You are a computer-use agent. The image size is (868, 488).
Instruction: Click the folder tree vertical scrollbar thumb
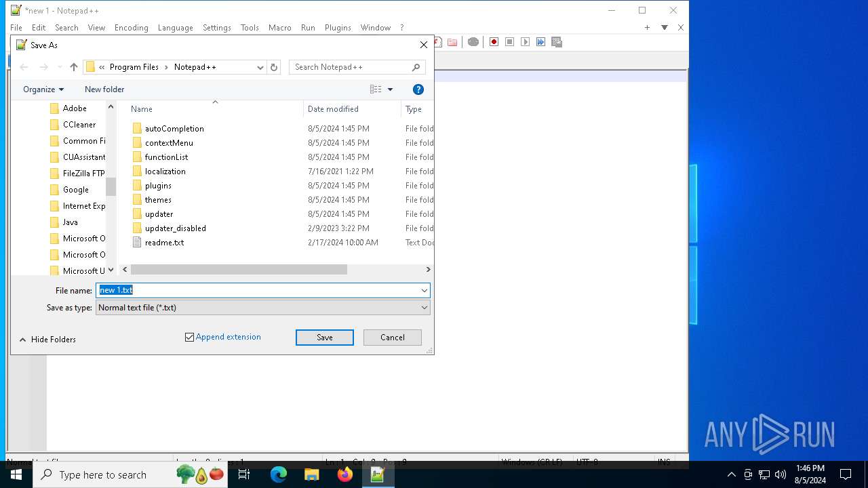pyautogui.click(x=111, y=186)
